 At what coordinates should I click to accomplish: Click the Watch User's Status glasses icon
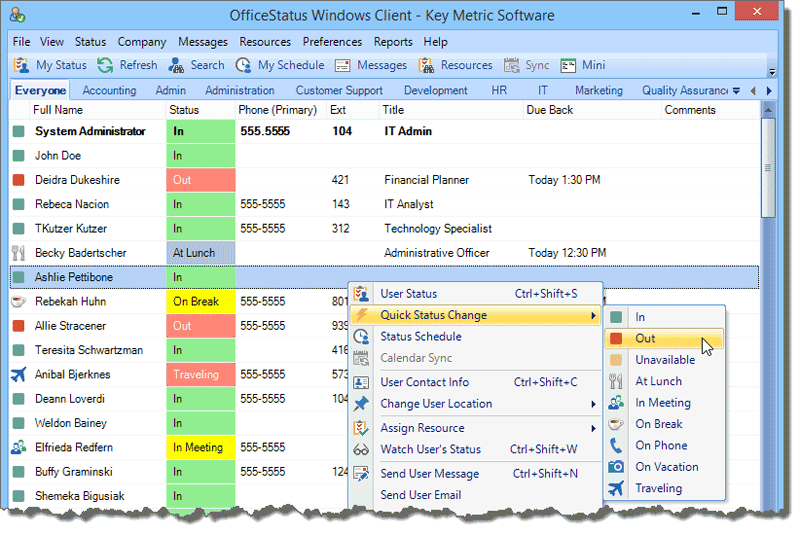click(361, 450)
